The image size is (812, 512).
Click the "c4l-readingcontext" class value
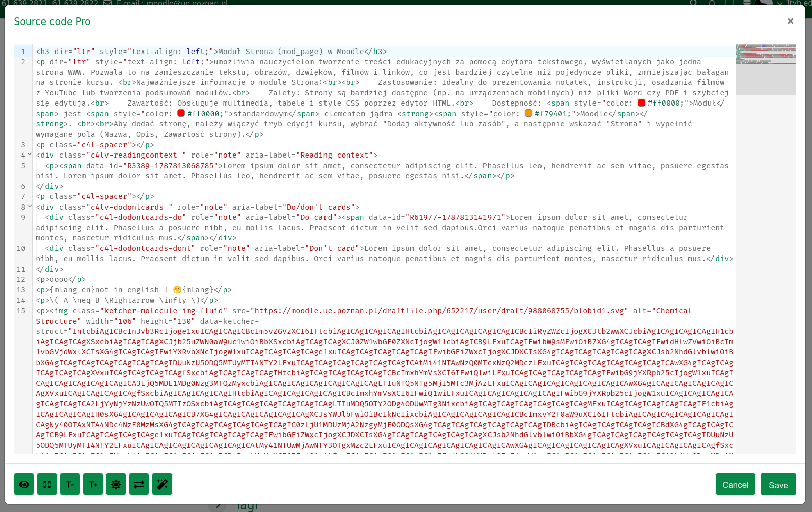pyautogui.click(x=136, y=155)
